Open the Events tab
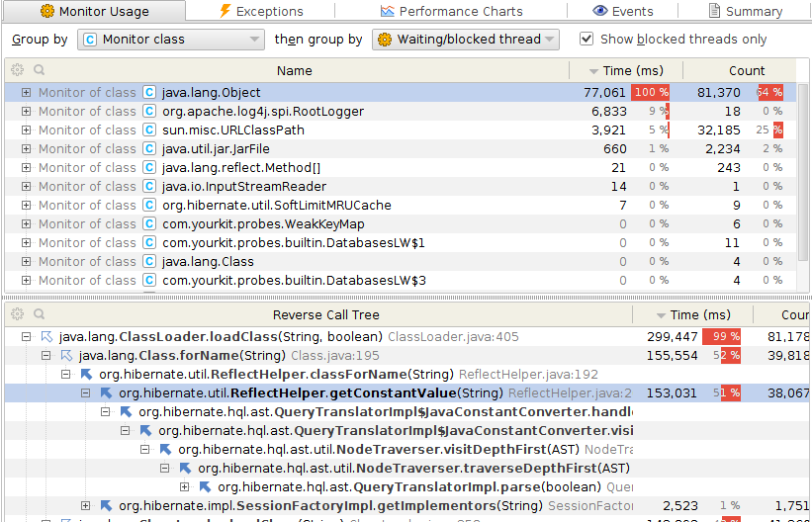The image size is (812, 522). point(622,11)
